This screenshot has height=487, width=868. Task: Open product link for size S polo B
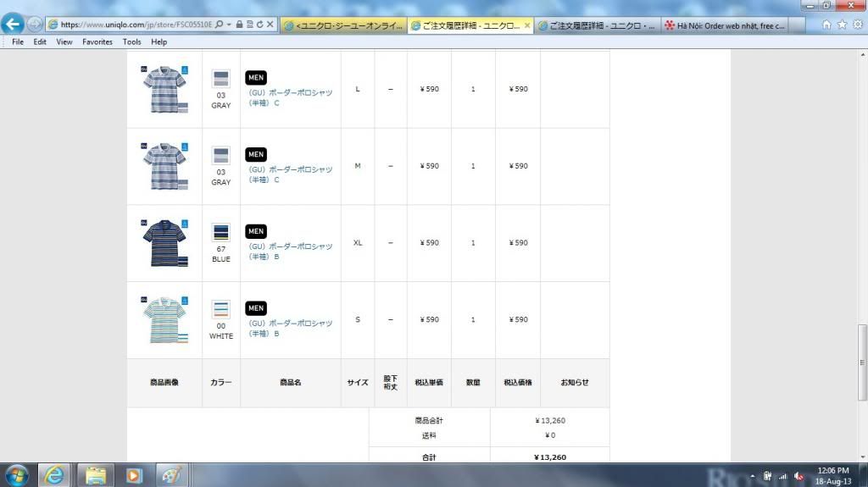(x=290, y=328)
